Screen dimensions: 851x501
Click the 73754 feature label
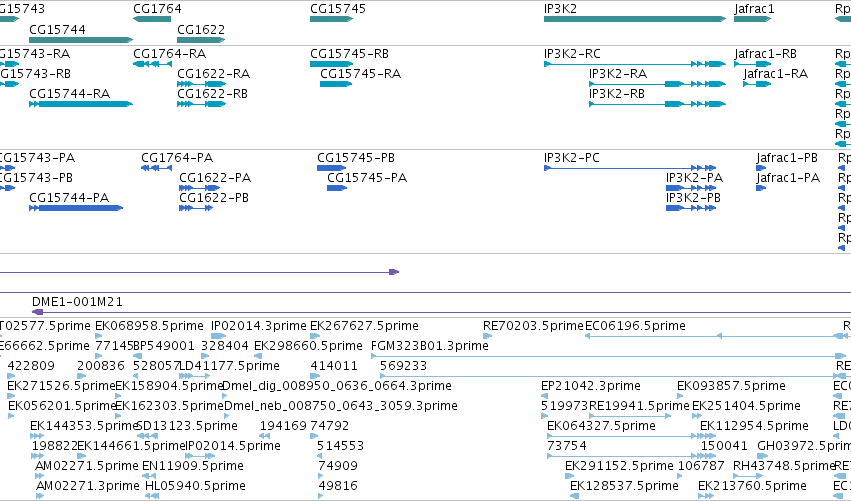pyautogui.click(x=567, y=446)
